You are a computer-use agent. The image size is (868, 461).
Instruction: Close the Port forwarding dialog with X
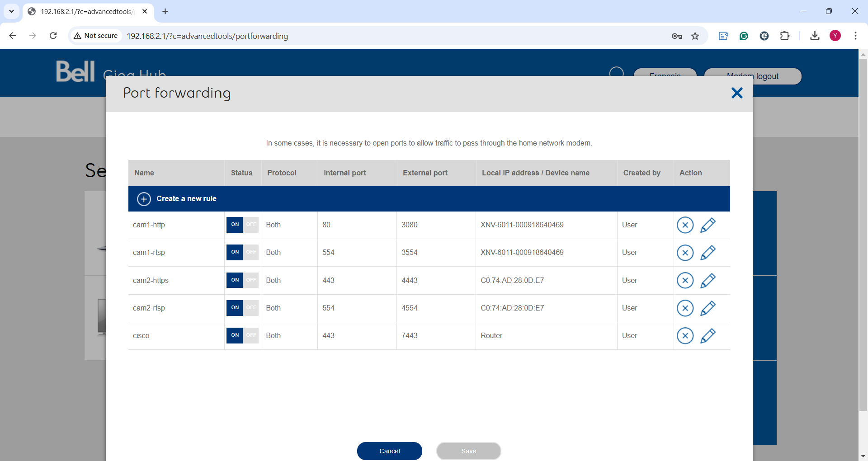coord(737,93)
